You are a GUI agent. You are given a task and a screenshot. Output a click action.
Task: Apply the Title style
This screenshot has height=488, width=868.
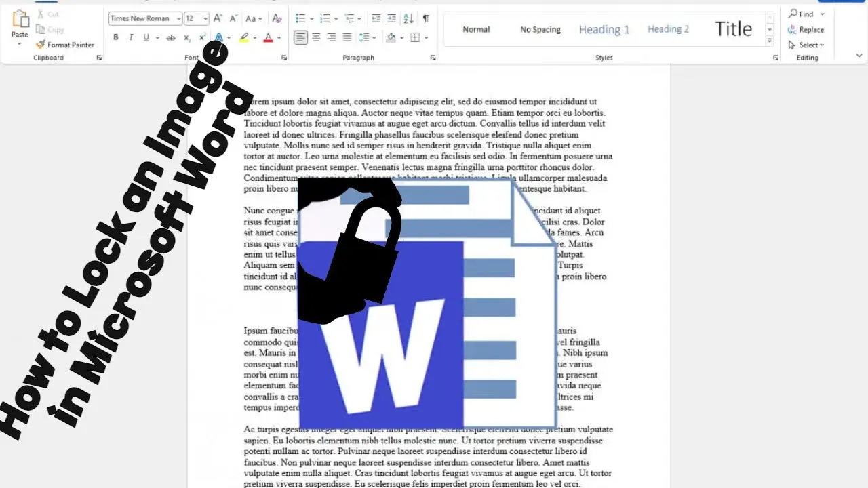click(733, 29)
